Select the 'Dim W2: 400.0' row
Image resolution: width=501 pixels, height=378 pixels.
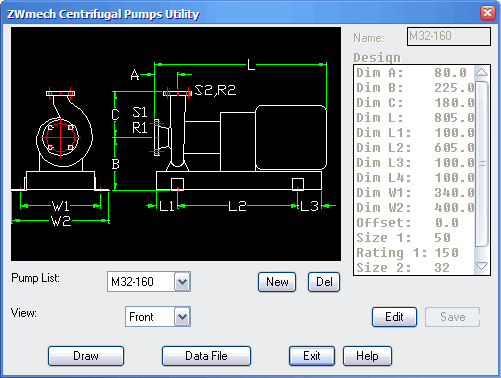click(414, 208)
